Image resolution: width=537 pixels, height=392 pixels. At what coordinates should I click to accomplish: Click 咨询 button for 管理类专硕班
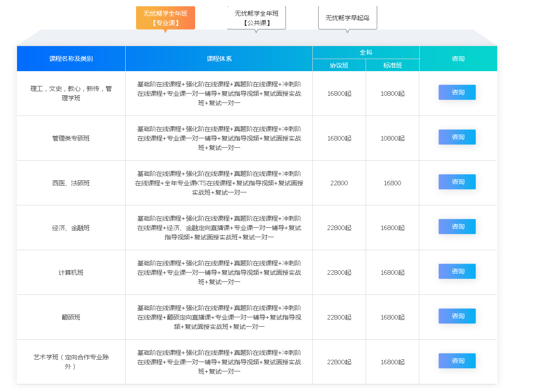click(x=457, y=137)
